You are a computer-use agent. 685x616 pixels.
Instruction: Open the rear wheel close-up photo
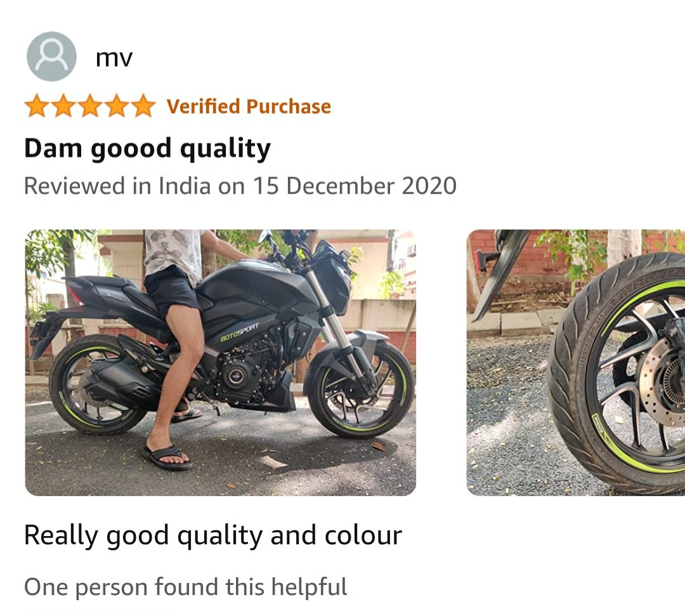[x=576, y=363]
